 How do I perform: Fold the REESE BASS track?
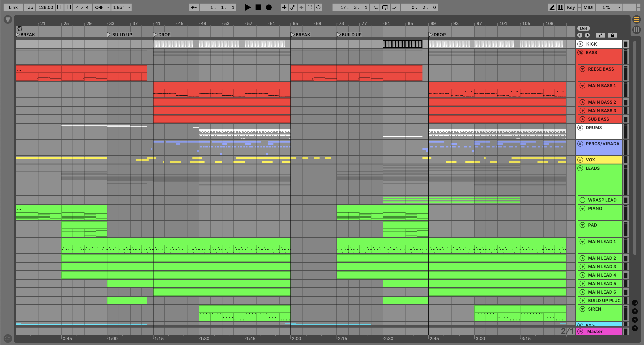(x=582, y=69)
